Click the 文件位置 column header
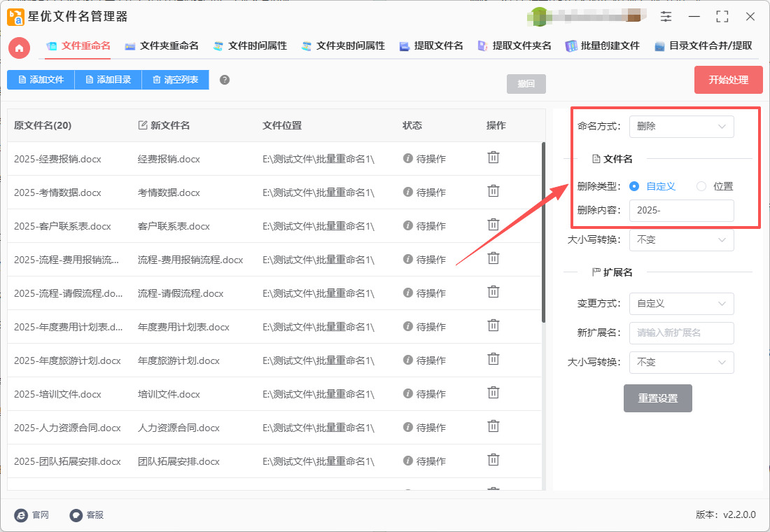Viewport: 770px width, 532px height. click(x=282, y=125)
